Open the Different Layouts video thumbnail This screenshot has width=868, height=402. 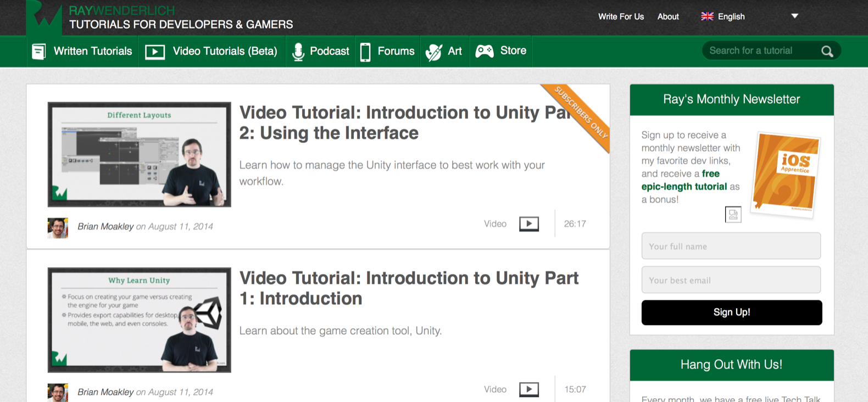coord(140,154)
